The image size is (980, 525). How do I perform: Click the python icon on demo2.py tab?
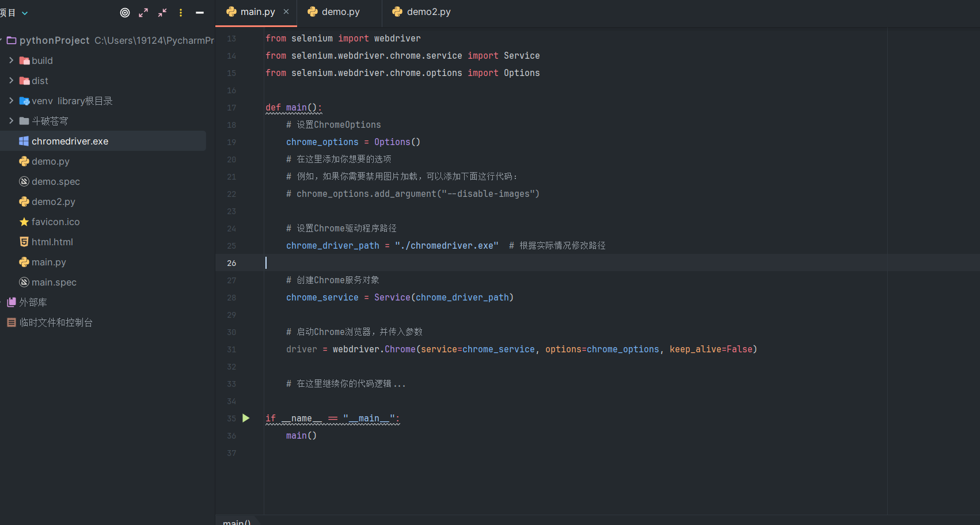397,12
